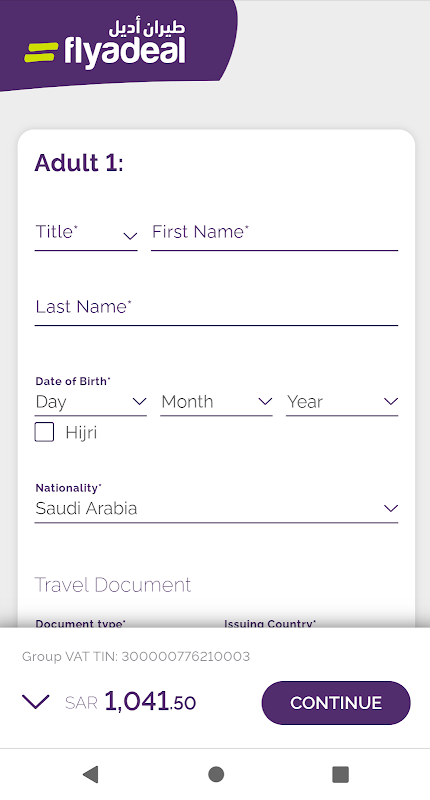
Task: Expand price details chevron beside SAR total
Action: point(36,702)
